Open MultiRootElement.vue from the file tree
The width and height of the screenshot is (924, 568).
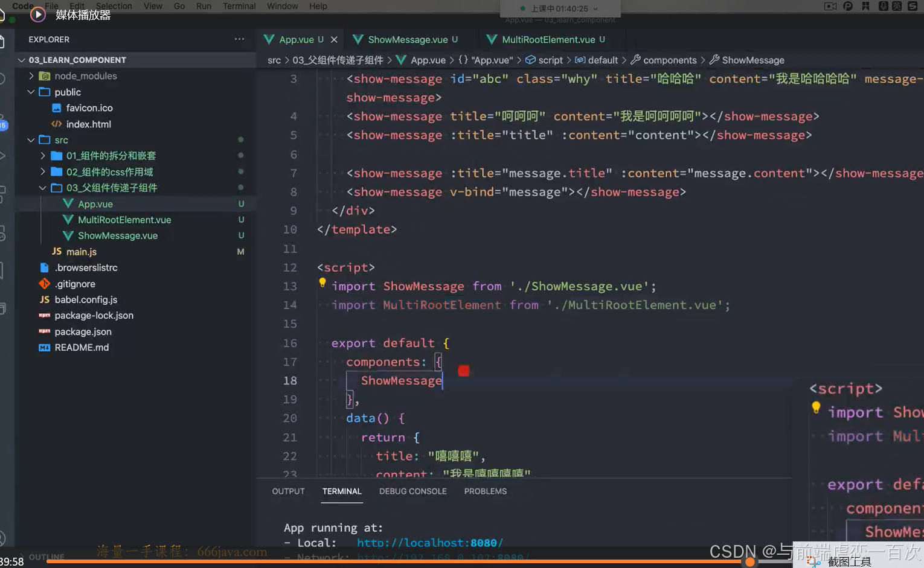click(x=124, y=220)
